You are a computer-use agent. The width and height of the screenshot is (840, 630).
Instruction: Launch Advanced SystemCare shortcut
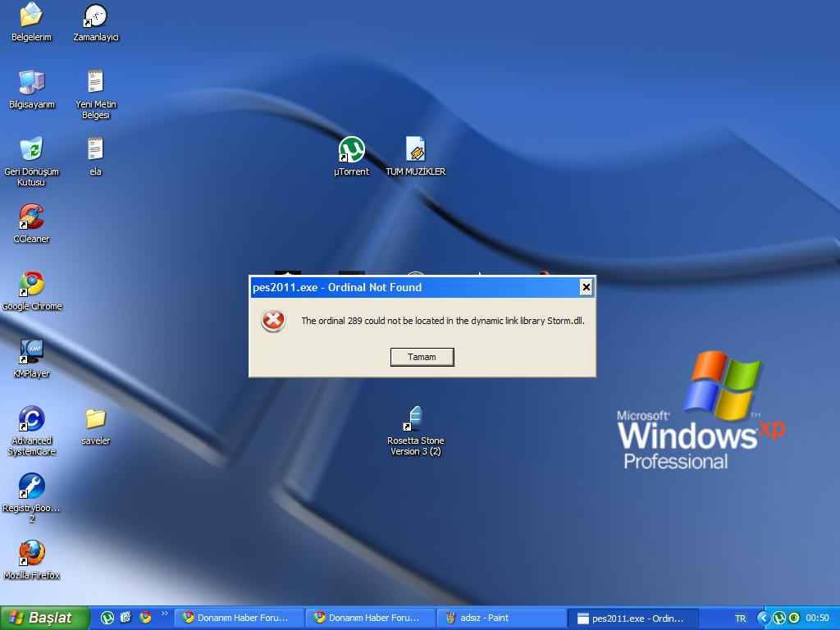(x=32, y=431)
